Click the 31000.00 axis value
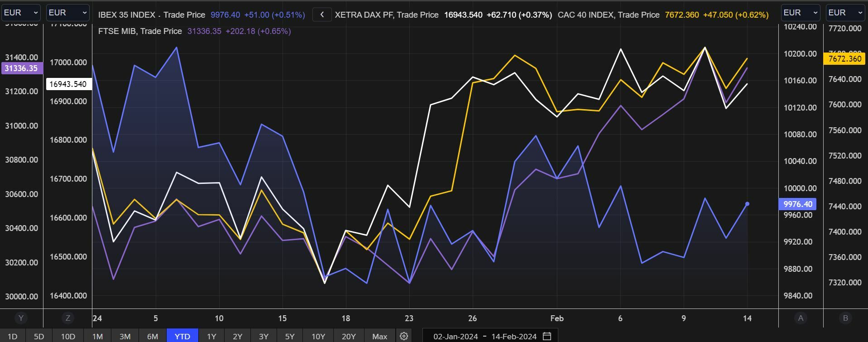 21,126
